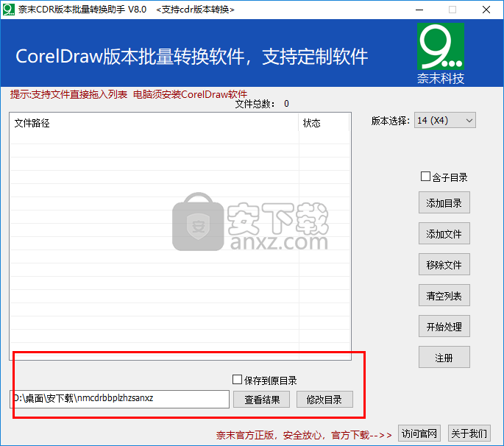
Task: Open the 版本选择 version dropdown
Action: pyautogui.click(x=445, y=121)
